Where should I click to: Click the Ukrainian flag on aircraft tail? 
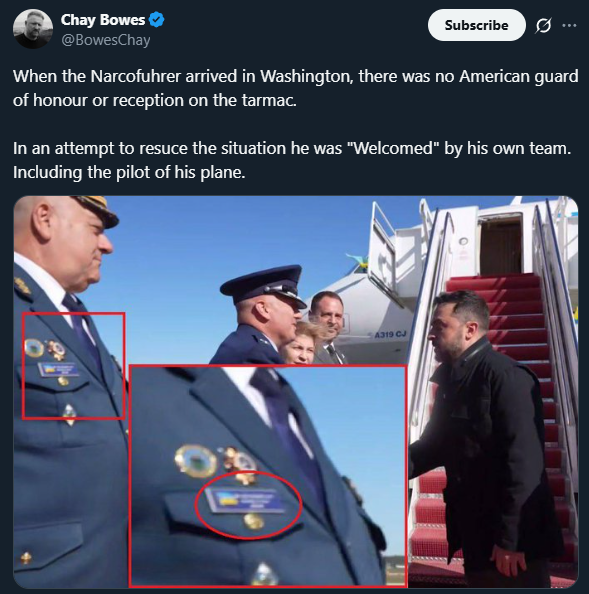(359, 263)
